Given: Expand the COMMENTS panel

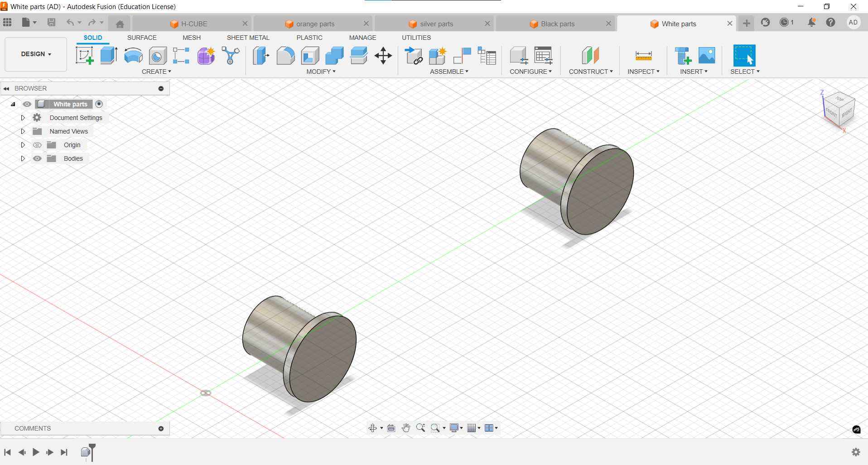Looking at the screenshot, I should (x=161, y=428).
